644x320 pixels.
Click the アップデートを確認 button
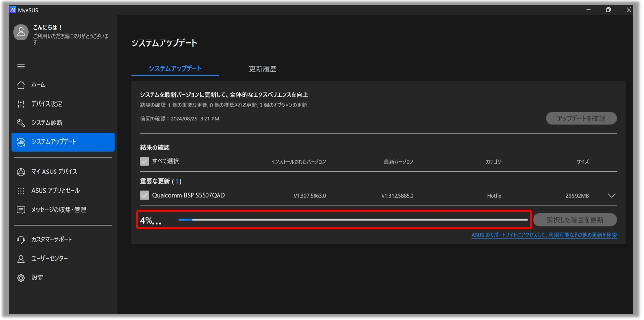581,119
